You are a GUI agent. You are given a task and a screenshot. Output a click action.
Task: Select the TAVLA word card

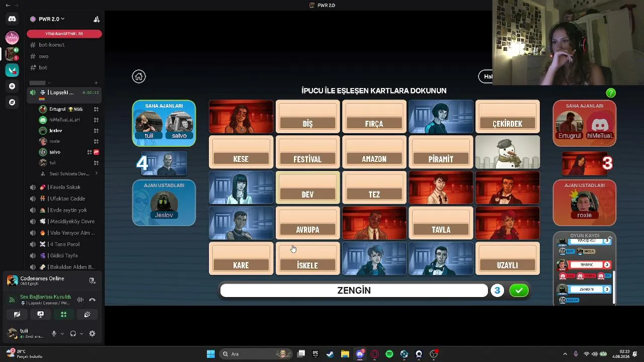click(x=441, y=223)
